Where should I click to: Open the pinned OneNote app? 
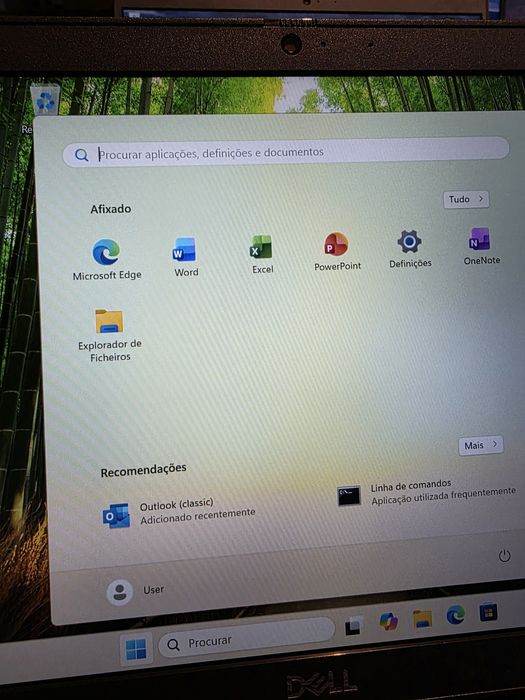[481, 246]
